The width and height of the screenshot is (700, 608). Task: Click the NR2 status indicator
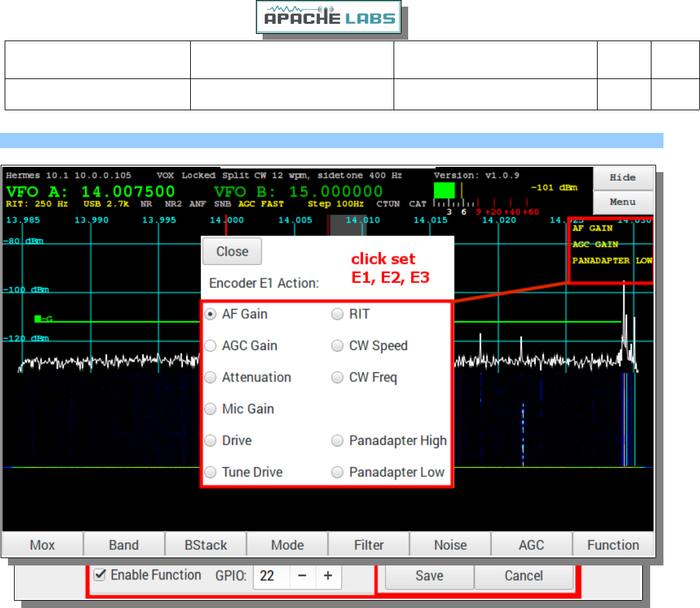coord(174,204)
